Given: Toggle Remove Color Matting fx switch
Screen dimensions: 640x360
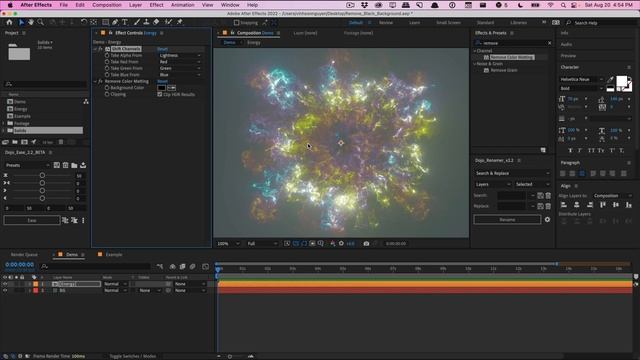Looking at the screenshot, I should click(x=100, y=82).
